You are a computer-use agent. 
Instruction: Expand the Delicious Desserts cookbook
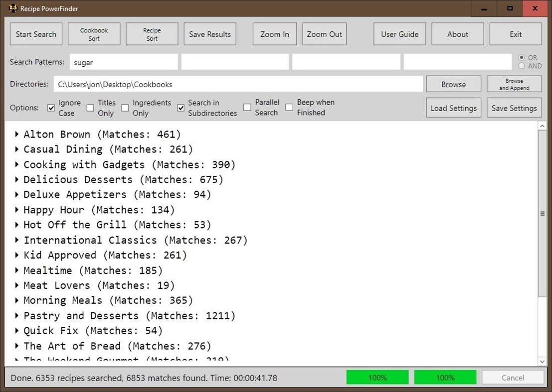point(16,179)
